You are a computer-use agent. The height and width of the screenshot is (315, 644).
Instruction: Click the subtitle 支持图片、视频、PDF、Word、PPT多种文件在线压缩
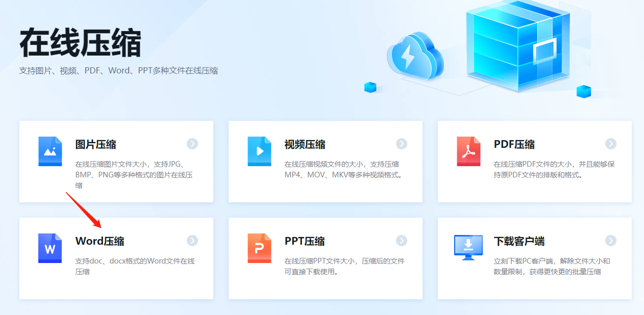pyautogui.click(x=119, y=71)
